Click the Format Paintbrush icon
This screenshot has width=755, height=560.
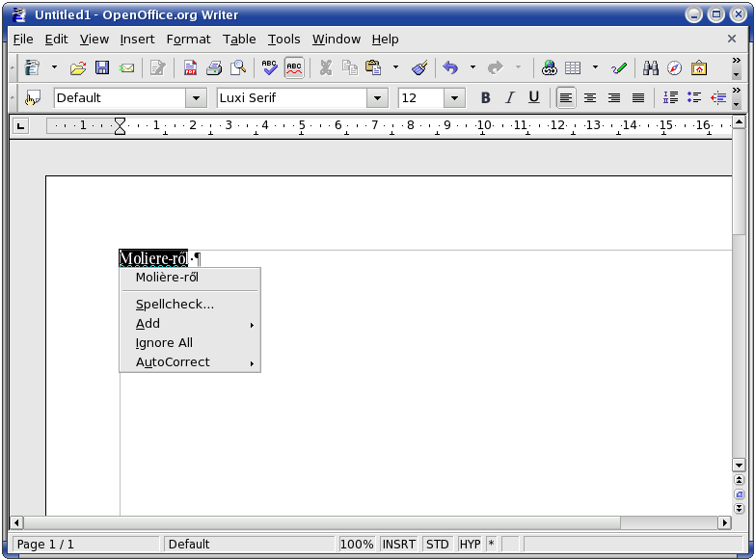419,67
